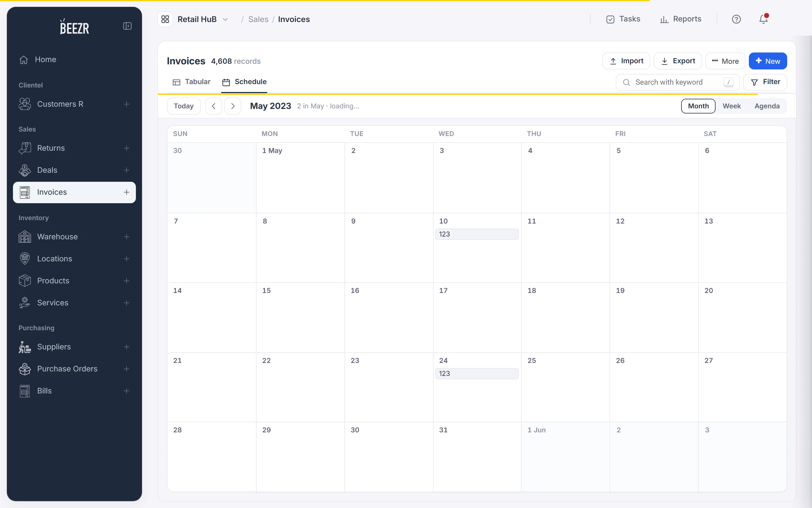
Task: Click the Sales breadcrumb link
Action: pos(258,19)
